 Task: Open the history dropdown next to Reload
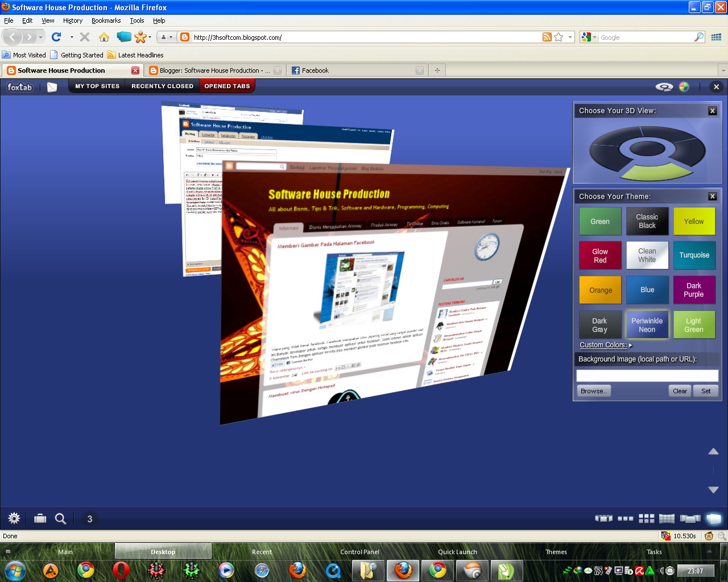click(72, 37)
